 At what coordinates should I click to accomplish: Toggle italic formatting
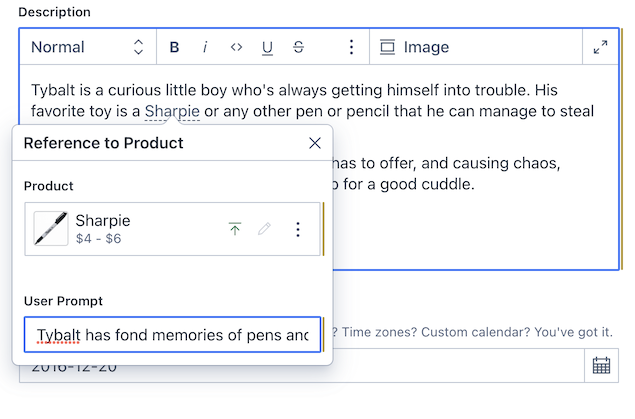point(205,47)
